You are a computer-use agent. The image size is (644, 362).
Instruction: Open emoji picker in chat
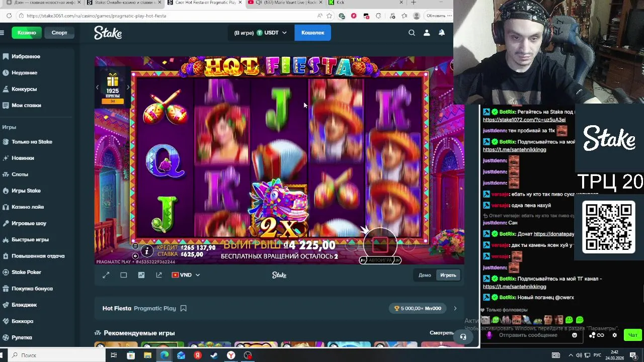click(575, 335)
